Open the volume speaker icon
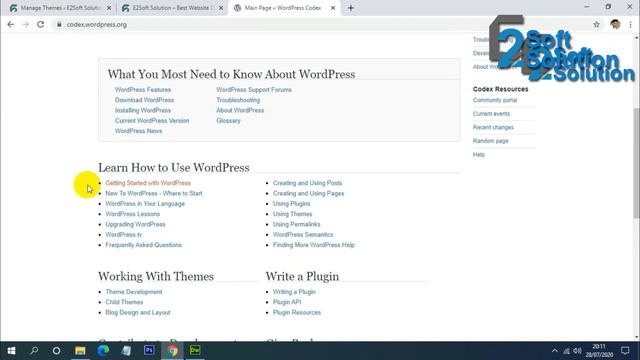Image resolution: width=640 pixels, height=360 pixels. pyautogui.click(x=577, y=351)
